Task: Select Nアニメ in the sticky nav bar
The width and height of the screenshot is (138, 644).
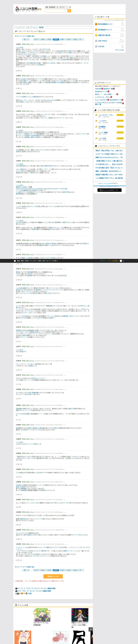Action: click(49, 261)
